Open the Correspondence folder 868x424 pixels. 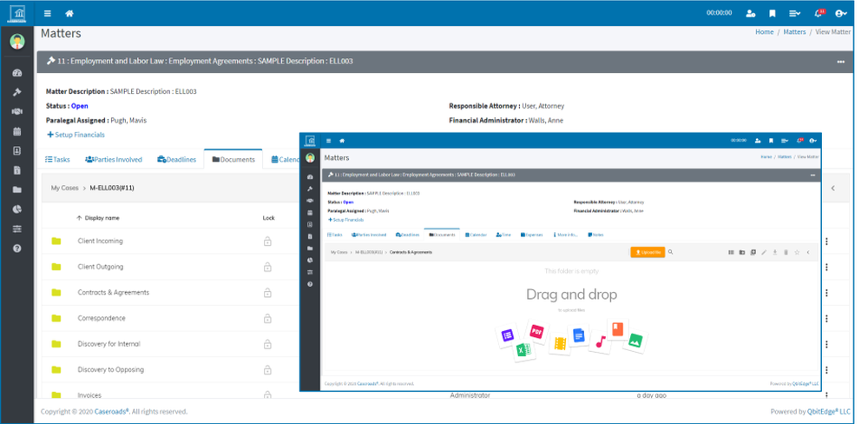click(102, 318)
